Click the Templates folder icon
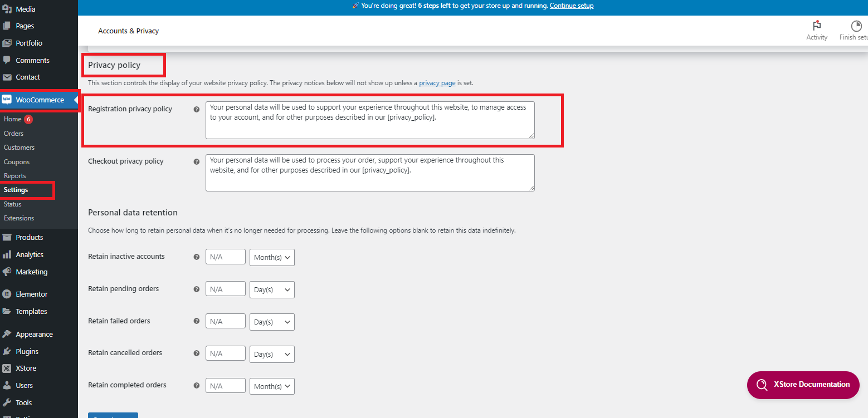The width and height of the screenshot is (868, 418). (x=7, y=311)
